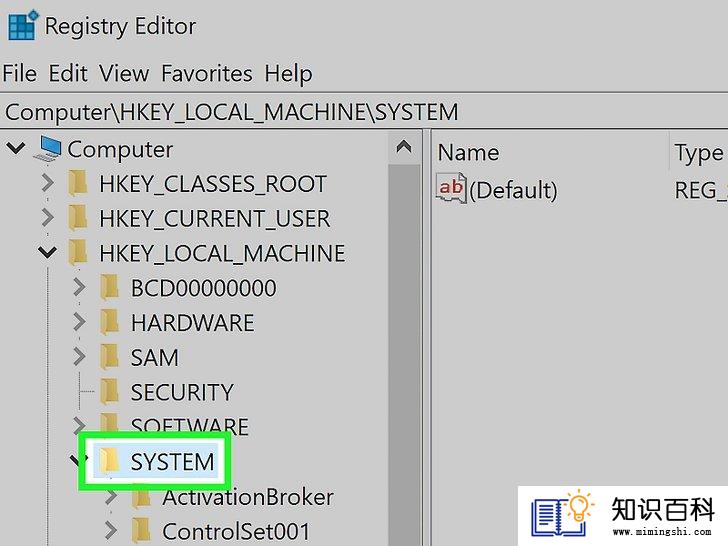Open the Edit menu

coord(68,73)
